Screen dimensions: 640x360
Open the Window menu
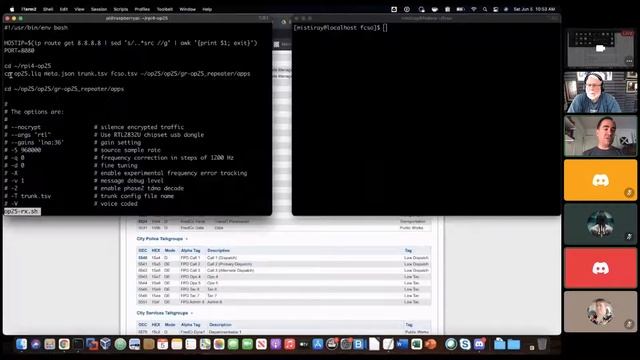click(x=188, y=9)
